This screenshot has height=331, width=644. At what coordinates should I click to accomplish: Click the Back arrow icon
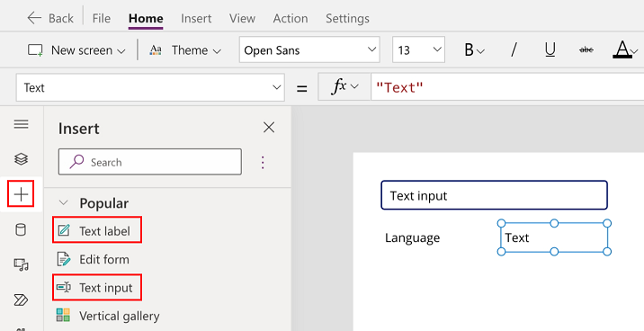pos(34,18)
